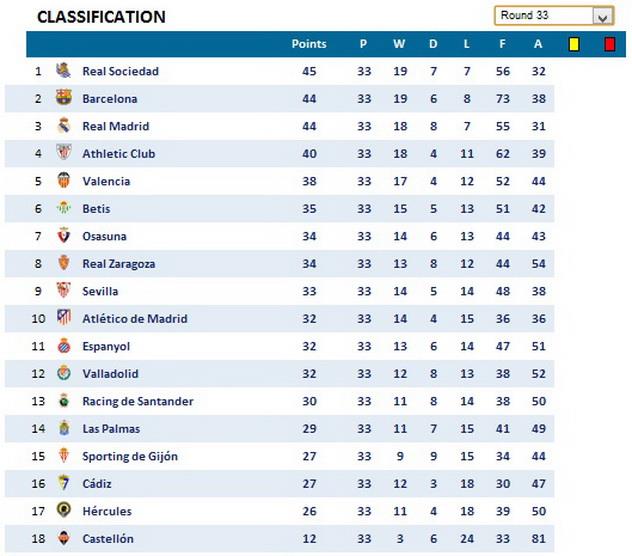Viewport: 632px width, 556px height.
Task: Click the Athletic Club crest icon
Action: 63,154
